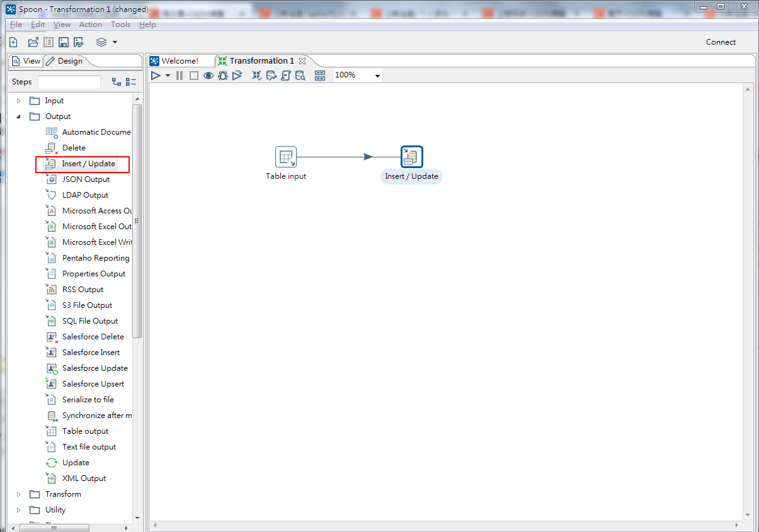Image resolution: width=759 pixels, height=532 pixels.
Task: Switch to the Design tab
Action: [x=65, y=61]
